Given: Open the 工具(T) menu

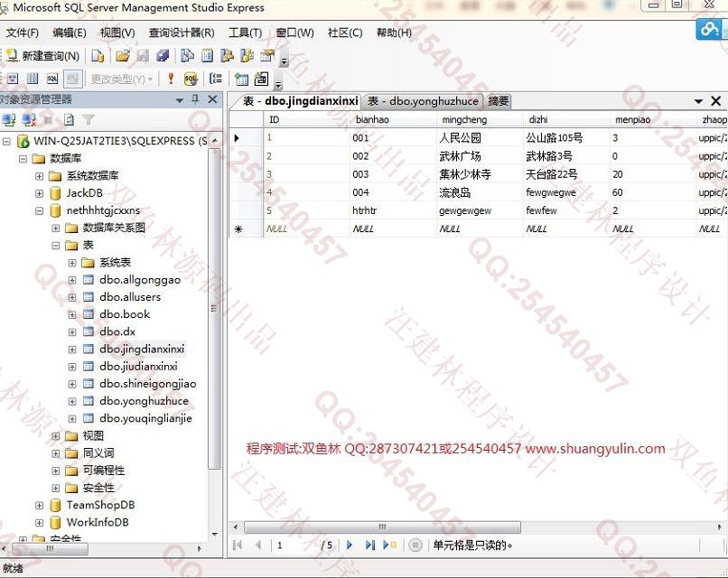Looking at the screenshot, I should click(x=245, y=33).
